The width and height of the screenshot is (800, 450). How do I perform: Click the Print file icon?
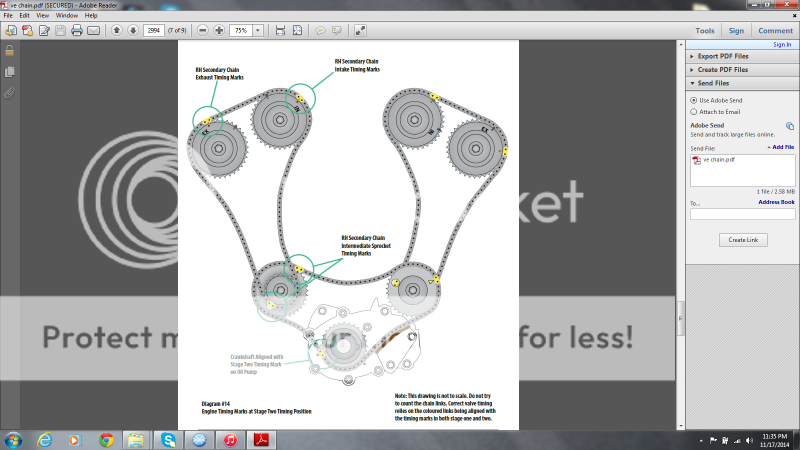point(76,31)
